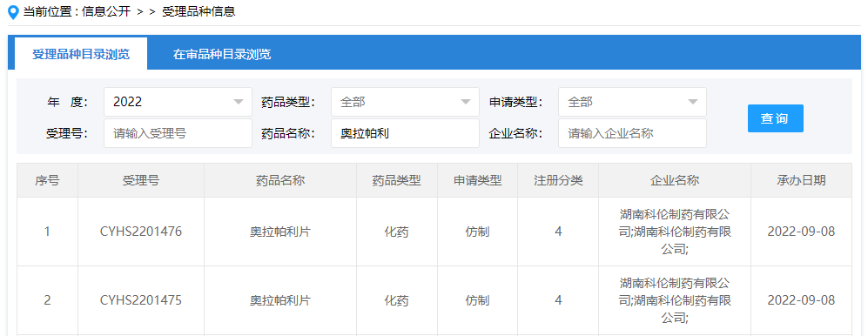Select the 受理品种目录浏览 tab

pos(81,54)
